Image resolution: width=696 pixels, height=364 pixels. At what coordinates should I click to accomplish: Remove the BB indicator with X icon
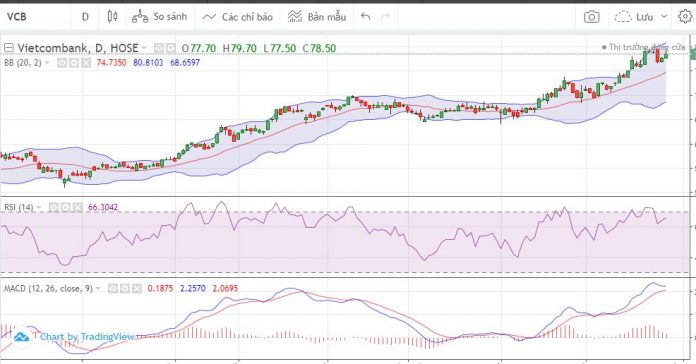coord(86,63)
